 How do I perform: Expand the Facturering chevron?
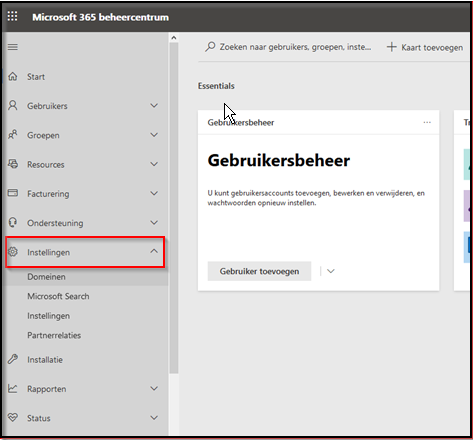[x=154, y=193]
